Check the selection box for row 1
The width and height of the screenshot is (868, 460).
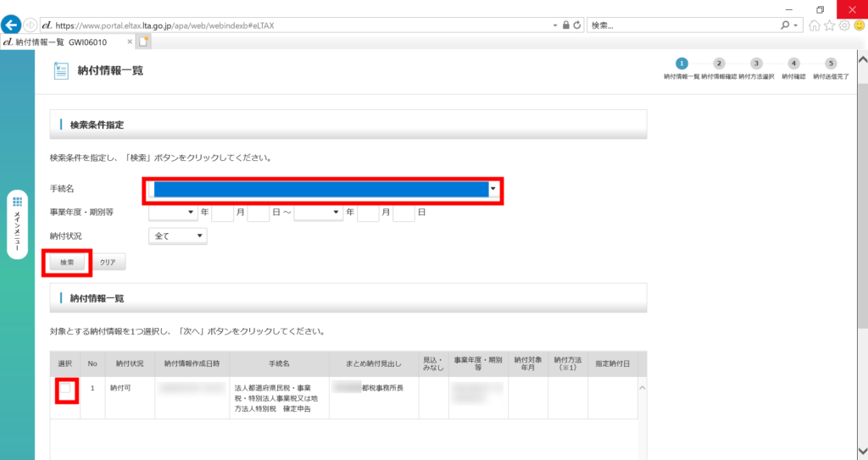pos(66,389)
